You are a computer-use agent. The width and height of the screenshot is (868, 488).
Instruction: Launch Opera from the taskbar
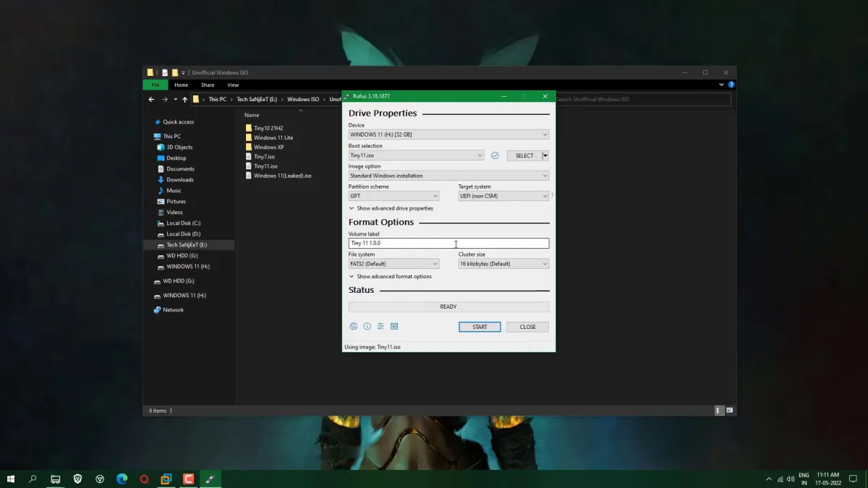point(144,479)
